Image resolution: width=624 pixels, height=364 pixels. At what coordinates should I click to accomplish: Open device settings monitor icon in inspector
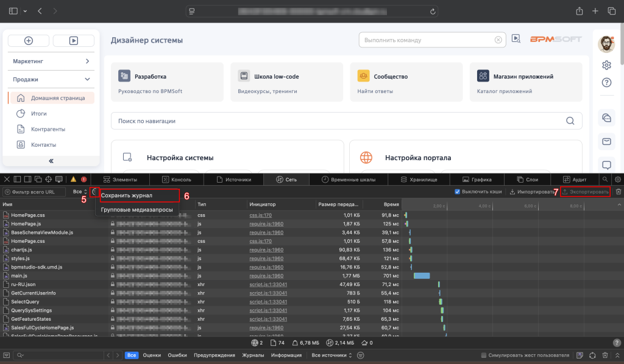point(59,180)
